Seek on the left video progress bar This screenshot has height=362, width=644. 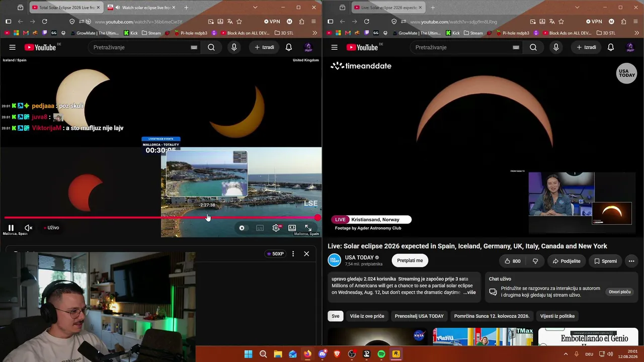[x=161, y=218]
